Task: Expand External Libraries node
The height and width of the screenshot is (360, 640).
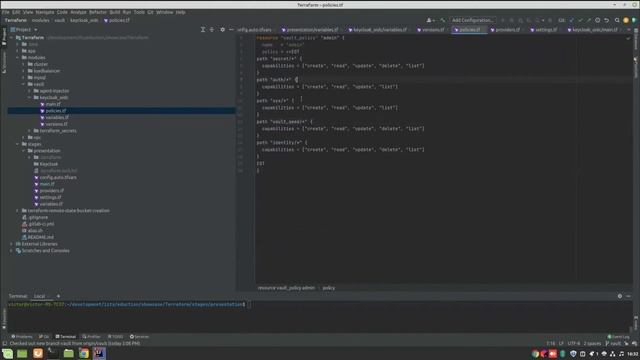Action: pyautogui.click(x=11, y=244)
